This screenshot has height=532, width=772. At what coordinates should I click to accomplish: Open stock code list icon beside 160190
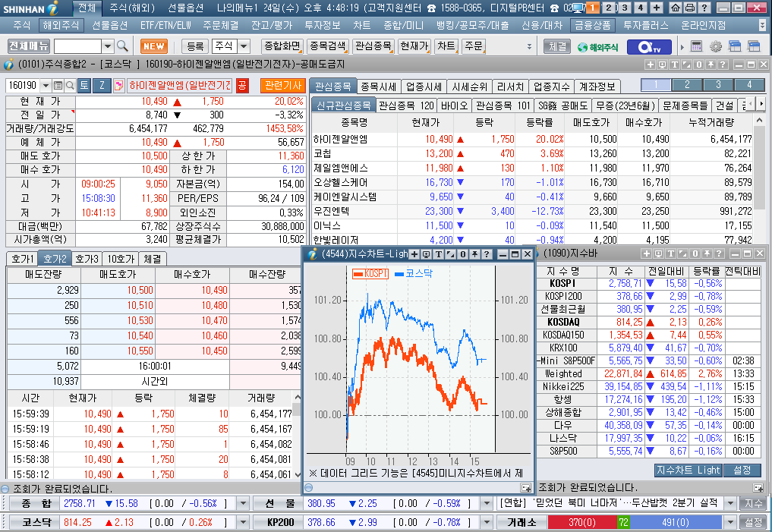click(58, 86)
